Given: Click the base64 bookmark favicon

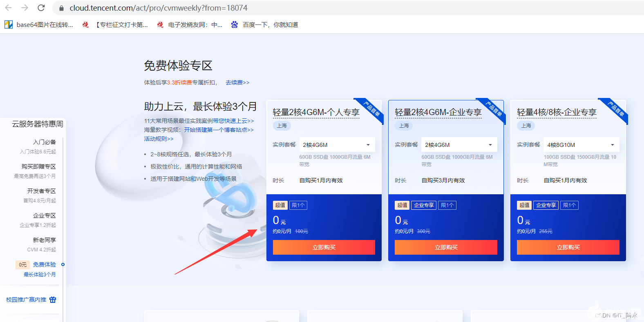Looking at the screenshot, I should pos(9,25).
